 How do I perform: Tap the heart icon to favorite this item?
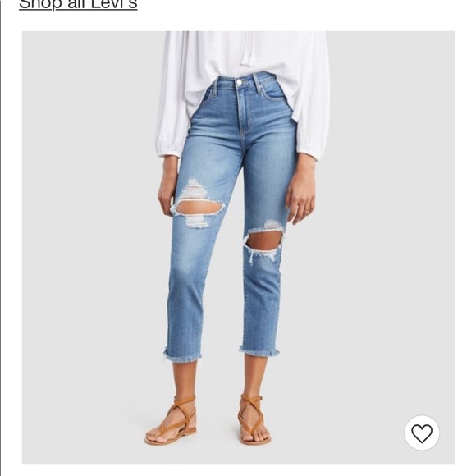tap(422, 433)
